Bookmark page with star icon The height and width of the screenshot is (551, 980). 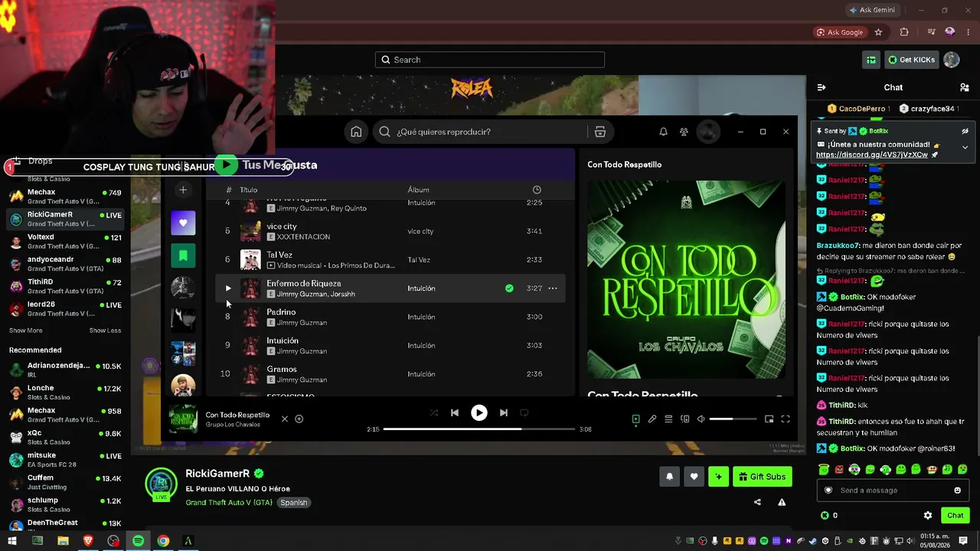[878, 32]
